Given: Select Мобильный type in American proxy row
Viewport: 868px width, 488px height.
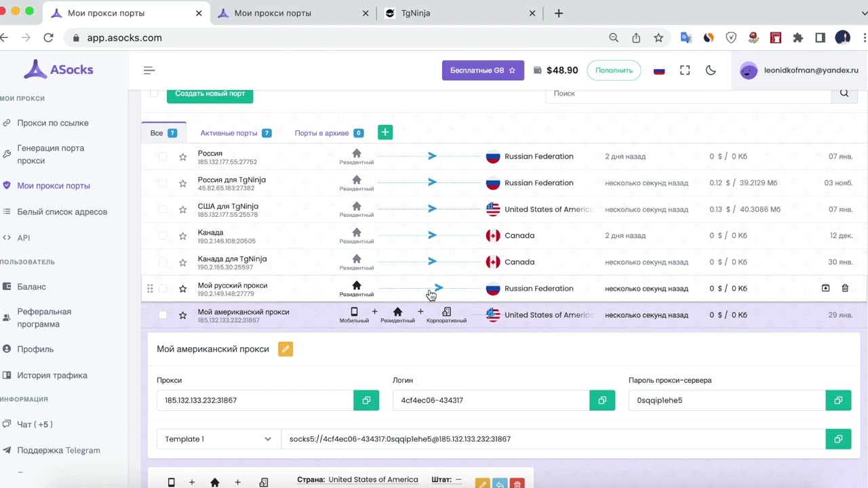Looking at the screenshot, I should click(354, 315).
